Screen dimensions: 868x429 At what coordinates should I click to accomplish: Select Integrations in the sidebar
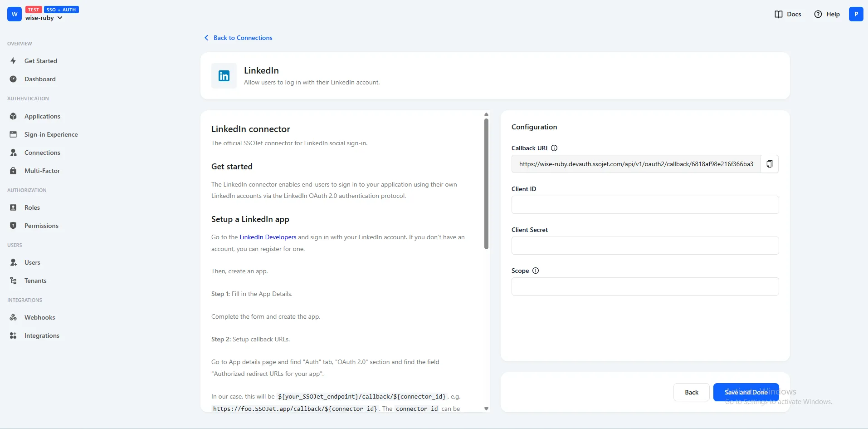pyautogui.click(x=42, y=335)
